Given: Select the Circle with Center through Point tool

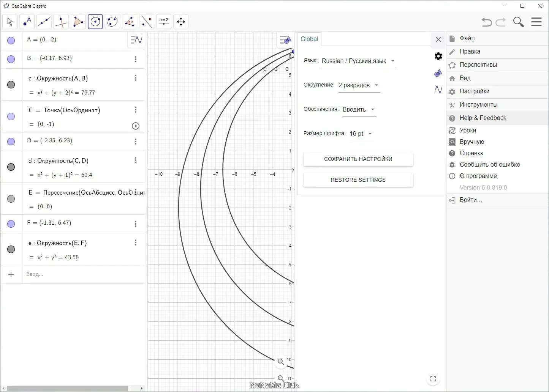Looking at the screenshot, I should pos(95,22).
